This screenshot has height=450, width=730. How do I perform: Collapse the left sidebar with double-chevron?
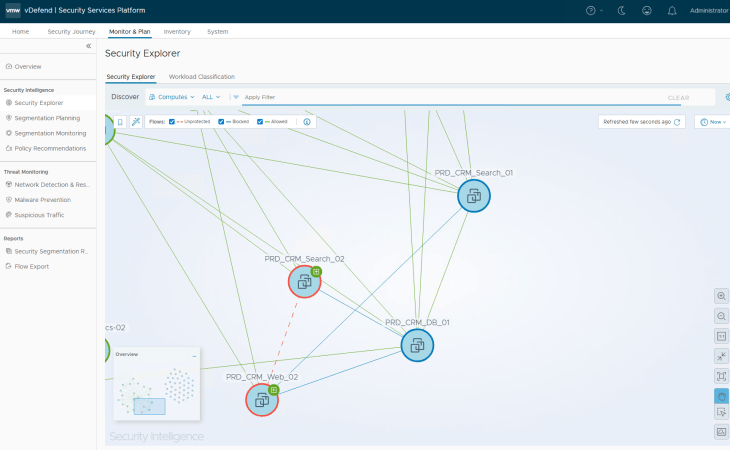88,46
